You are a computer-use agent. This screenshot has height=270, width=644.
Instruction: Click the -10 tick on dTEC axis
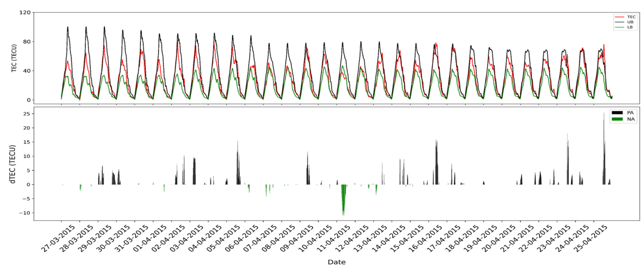click(x=24, y=213)
